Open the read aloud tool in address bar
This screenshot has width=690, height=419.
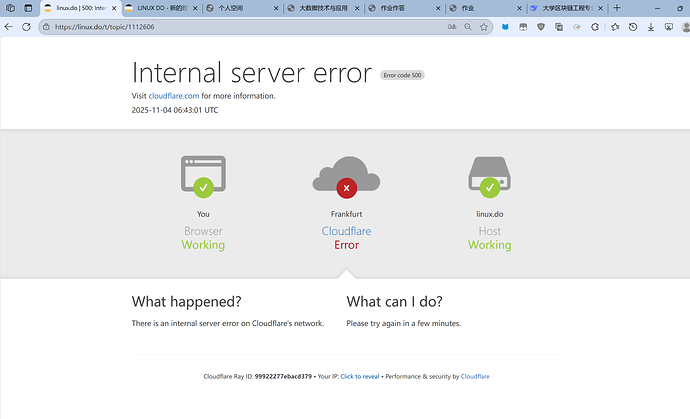coord(452,27)
